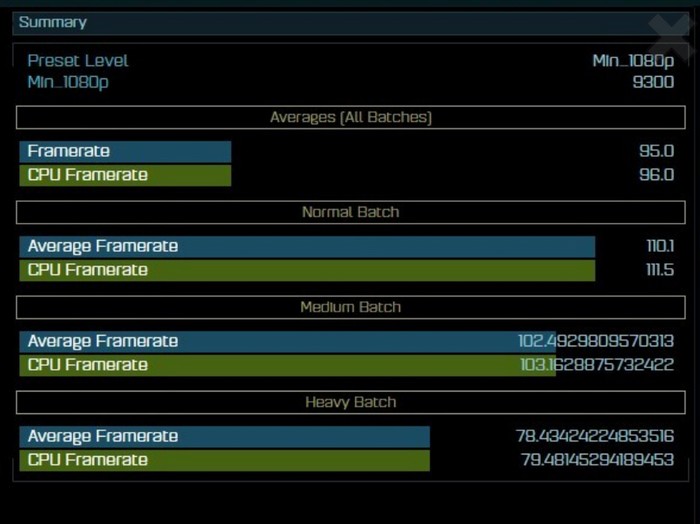Select the Preset Level label

pos(78,61)
